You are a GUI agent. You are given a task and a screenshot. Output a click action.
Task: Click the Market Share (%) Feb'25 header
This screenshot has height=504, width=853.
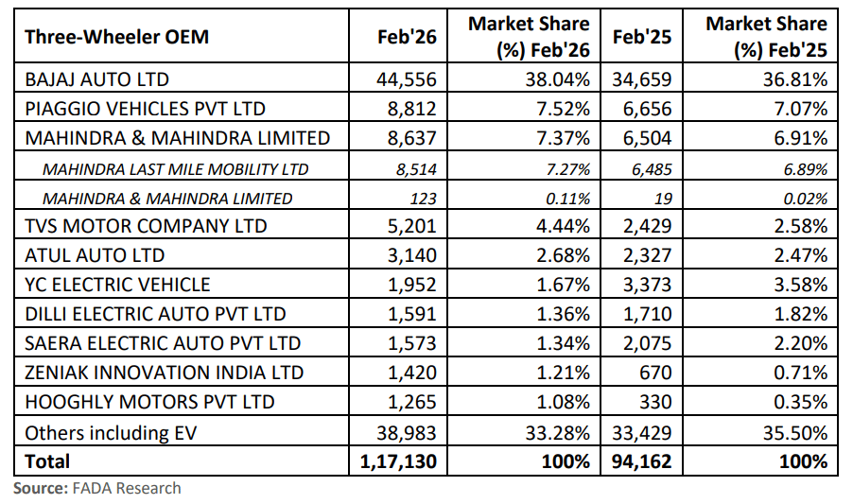pos(766,37)
